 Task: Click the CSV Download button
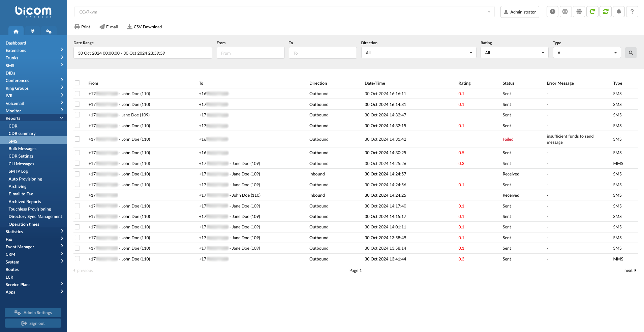click(144, 27)
